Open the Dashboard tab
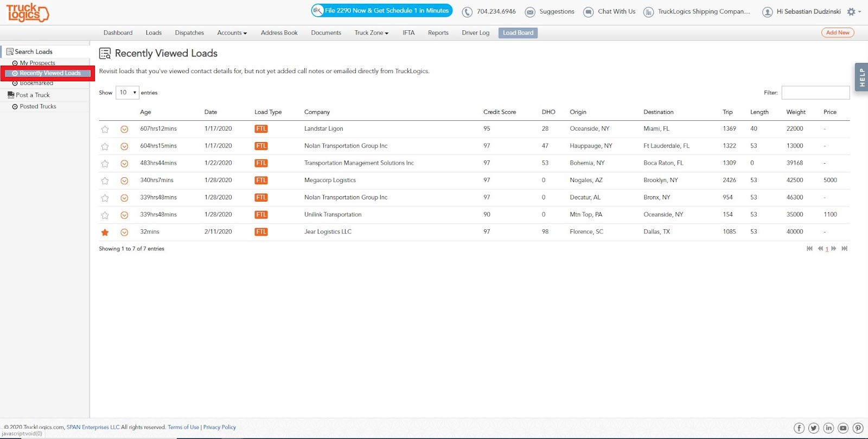Viewport: 868px width, 439px height. pyautogui.click(x=118, y=33)
